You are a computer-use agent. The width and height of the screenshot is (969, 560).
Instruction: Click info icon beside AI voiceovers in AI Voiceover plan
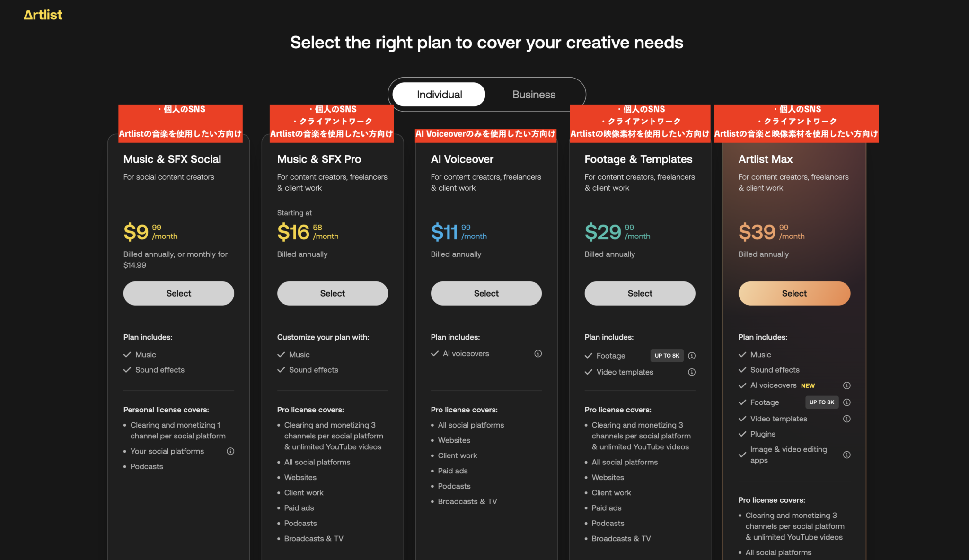click(x=538, y=354)
